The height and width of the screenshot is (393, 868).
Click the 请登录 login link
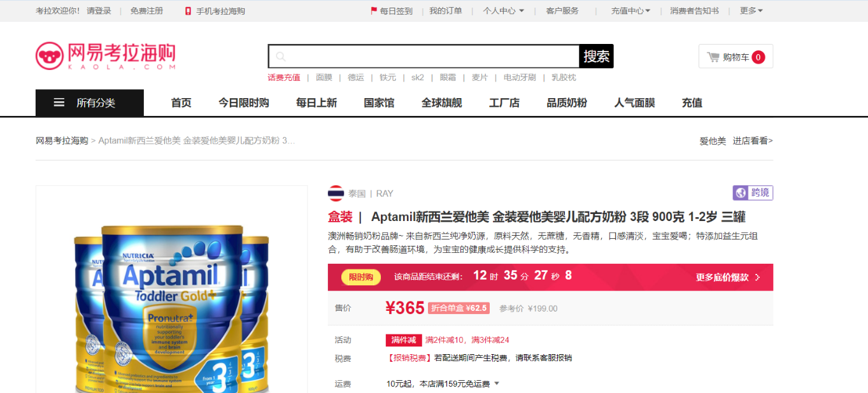point(99,11)
